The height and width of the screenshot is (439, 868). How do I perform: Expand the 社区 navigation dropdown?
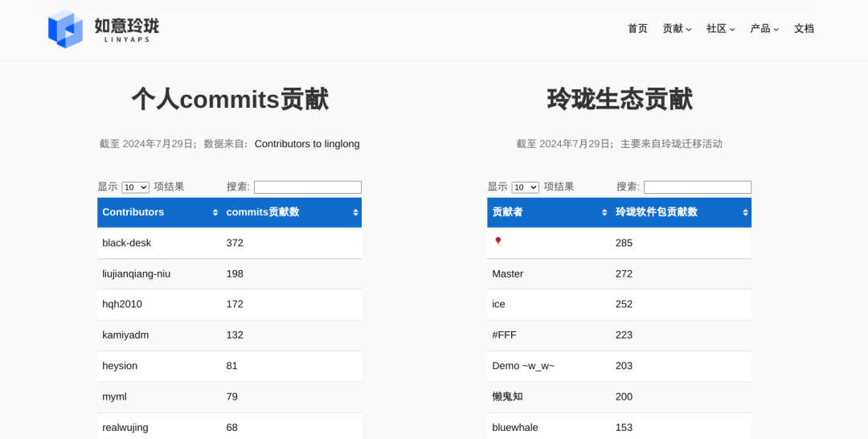tap(720, 29)
